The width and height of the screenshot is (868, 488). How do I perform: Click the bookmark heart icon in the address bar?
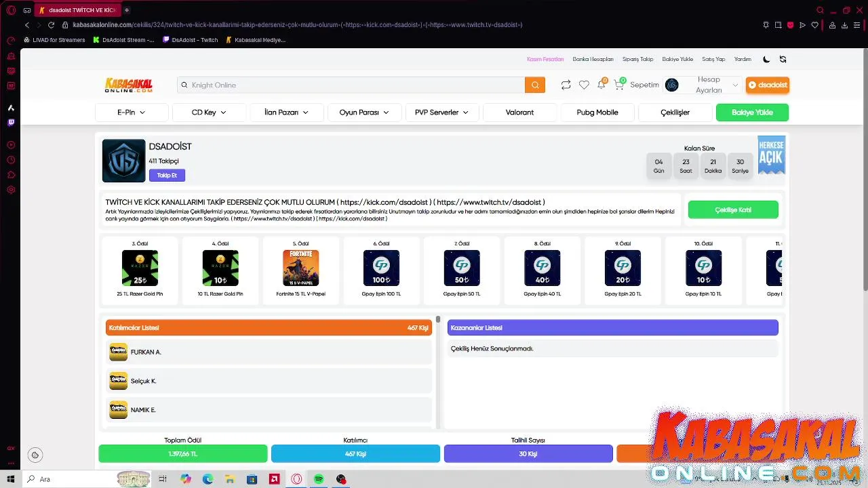click(814, 25)
